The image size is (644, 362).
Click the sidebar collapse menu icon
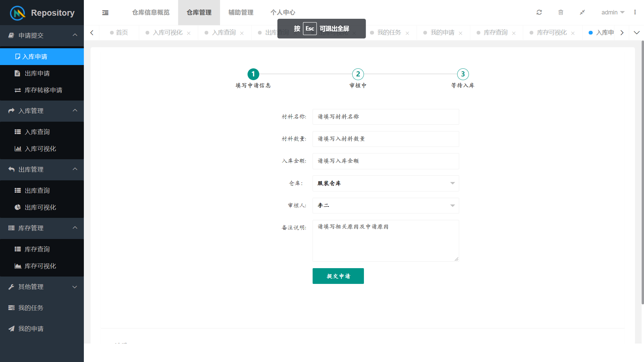(105, 13)
